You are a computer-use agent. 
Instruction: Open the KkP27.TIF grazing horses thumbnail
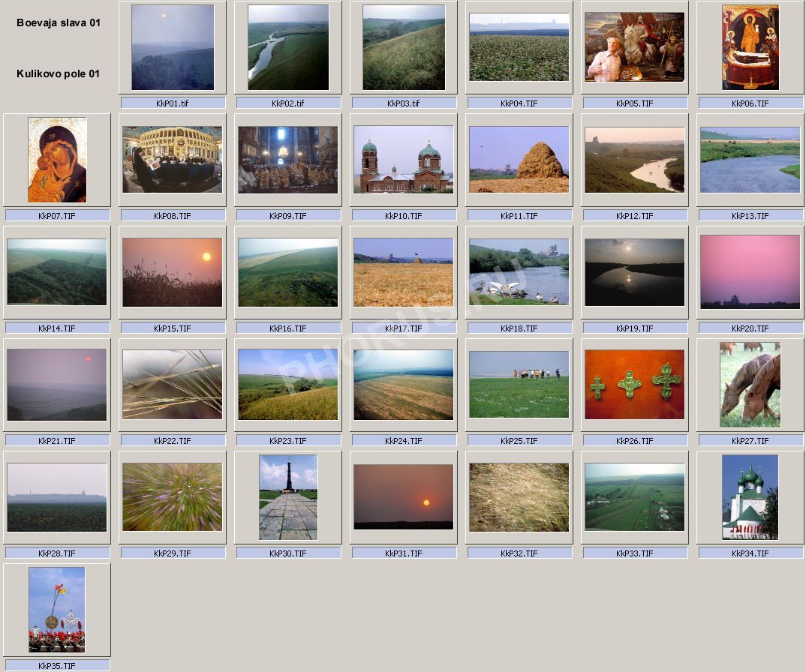(x=750, y=385)
